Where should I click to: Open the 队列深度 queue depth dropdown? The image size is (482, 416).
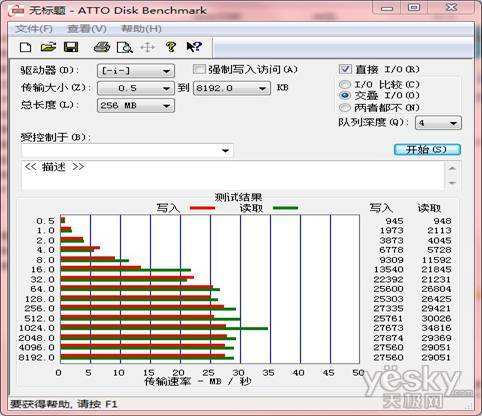(x=438, y=123)
